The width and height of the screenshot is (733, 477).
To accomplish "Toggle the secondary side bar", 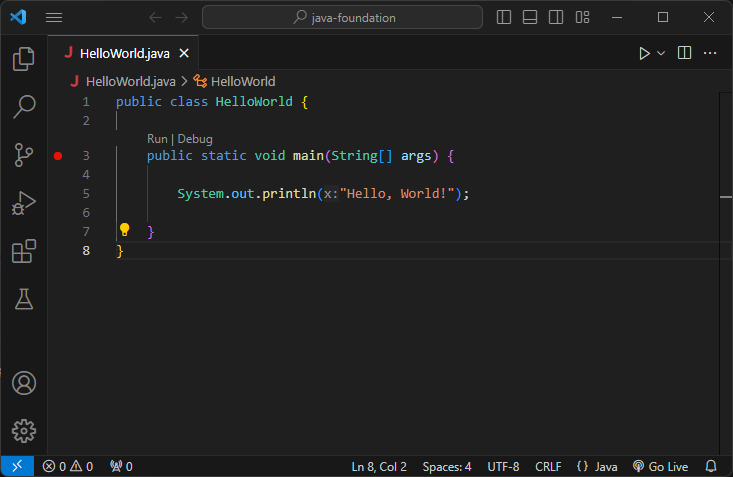I will tap(556, 17).
